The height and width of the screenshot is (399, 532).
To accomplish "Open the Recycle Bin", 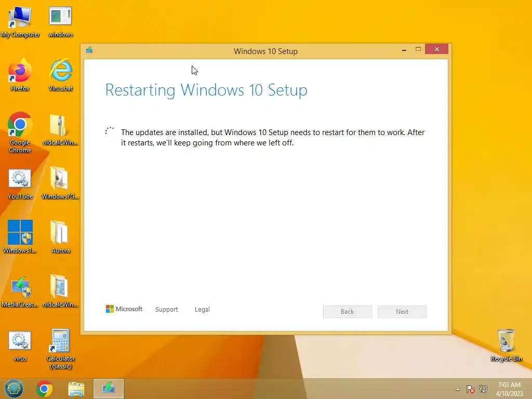I will (x=506, y=345).
